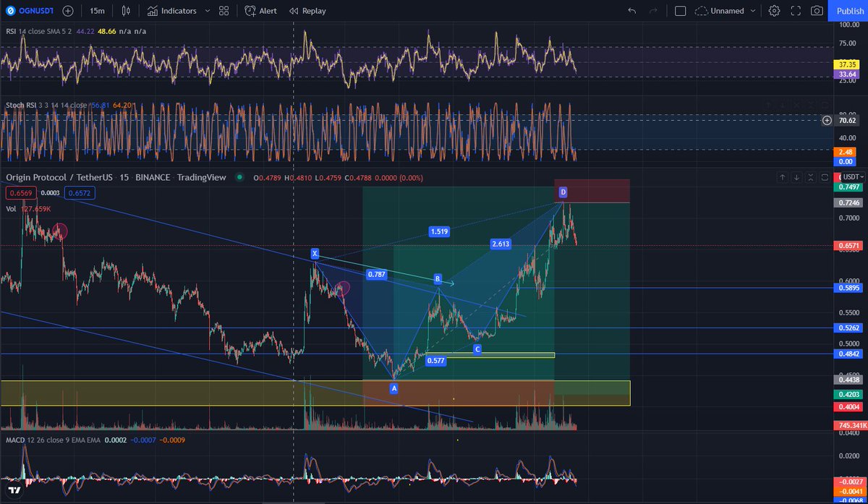The height and width of the screenshot is (504, 868).
Task: Click the 2.613 ratio label
Action: pos(501,244)
